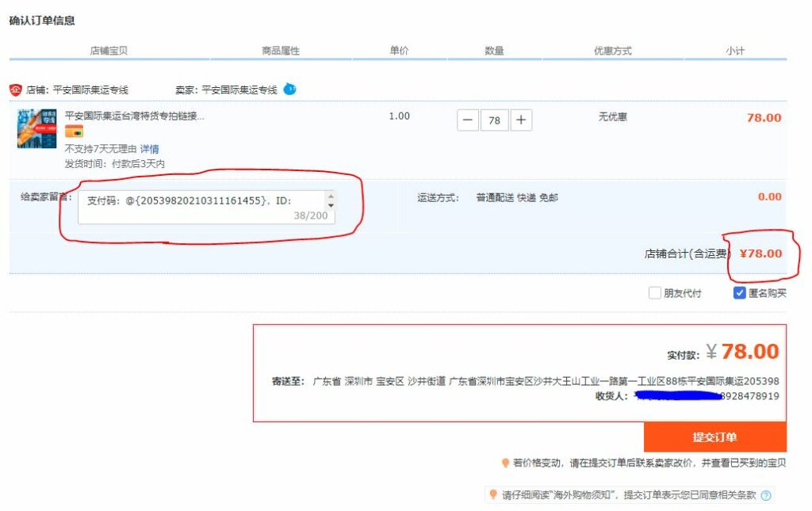Image resolution: width=812 pixels, height=511 pixels.
Task: Click the unit price 1.00
Action: [x=400, y=116]
